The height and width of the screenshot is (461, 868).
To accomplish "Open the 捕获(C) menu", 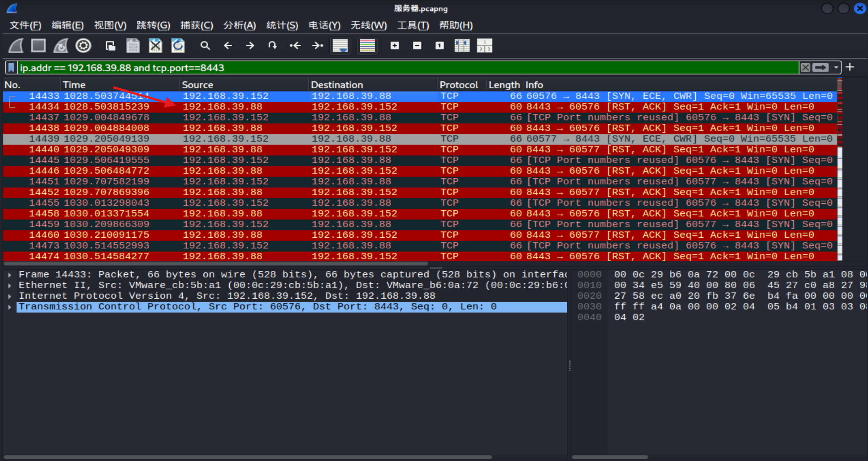I will pos(197,26).
